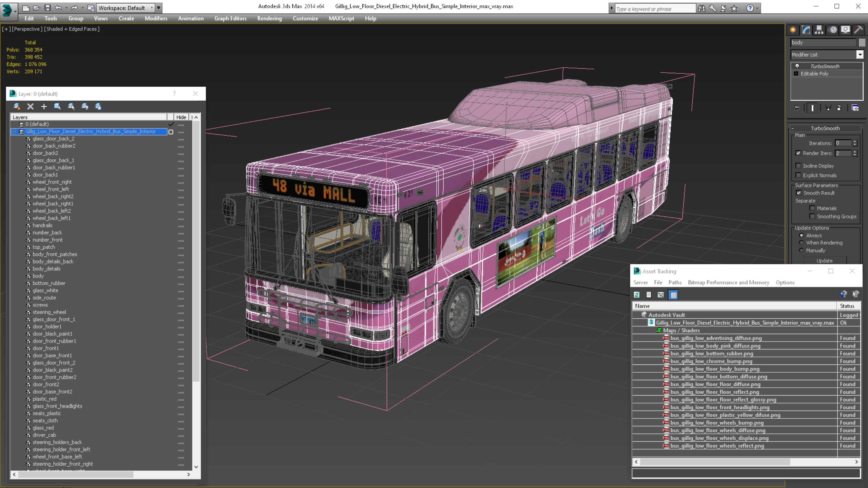
Task: Toggle TurboSmooth lightbulb visibility
Action: click(797, 66)
